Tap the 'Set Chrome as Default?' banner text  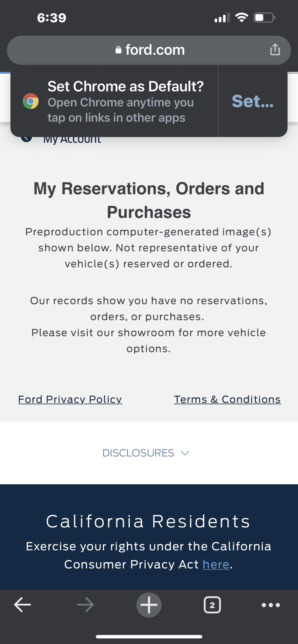point(126,86)
